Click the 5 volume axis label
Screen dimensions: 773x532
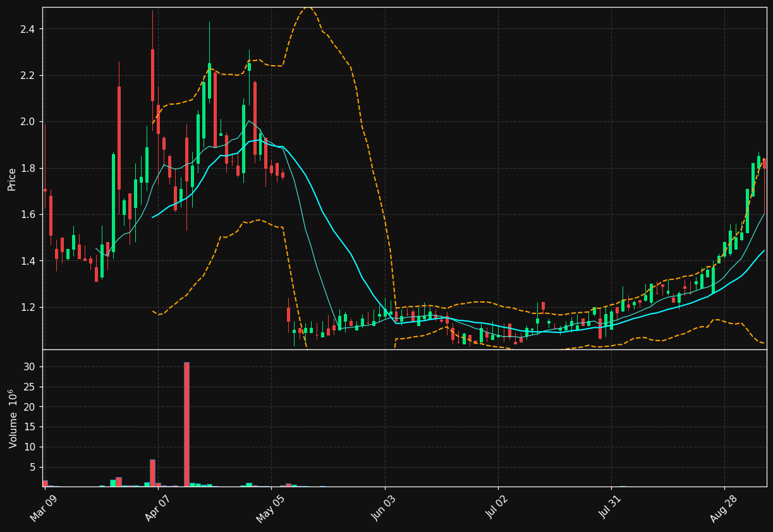tap(33, 468)
